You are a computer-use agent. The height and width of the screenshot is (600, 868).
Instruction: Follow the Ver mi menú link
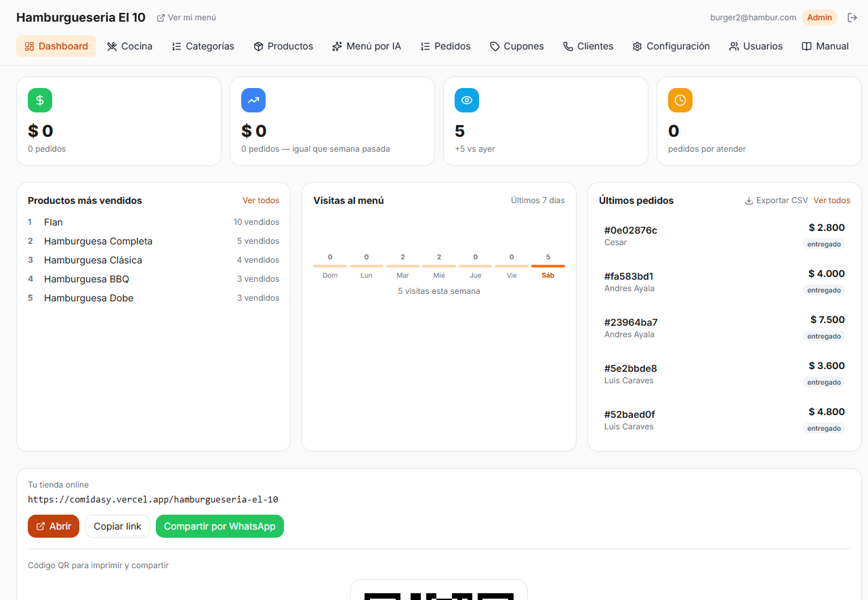point(186,18)
